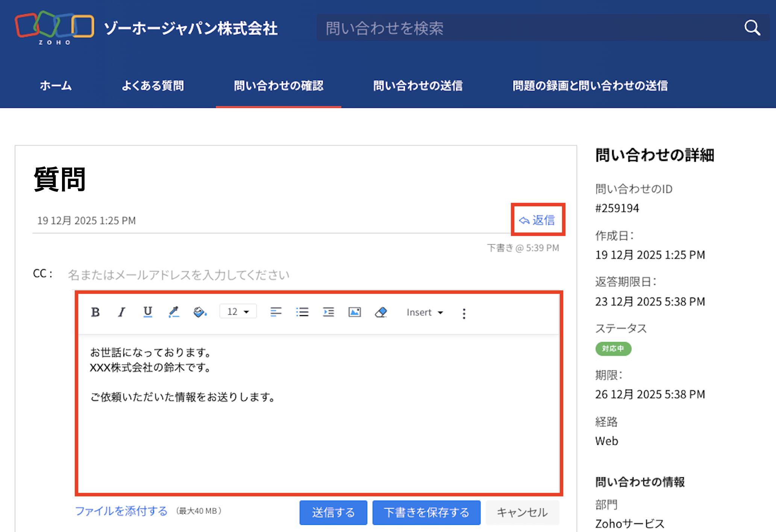Toggle bold text formatting
Viewport: 776px width, 532px height.
pyautogui.click(x=95, y=312)
